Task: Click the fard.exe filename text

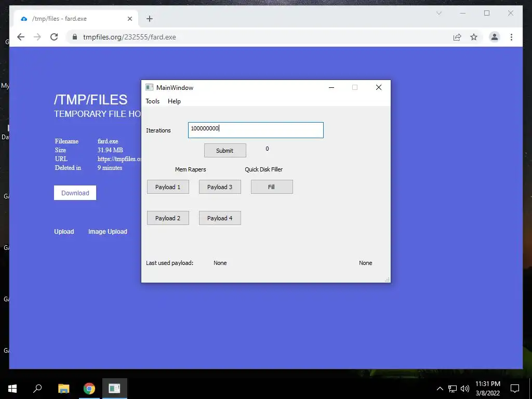Action: [108, 141]
